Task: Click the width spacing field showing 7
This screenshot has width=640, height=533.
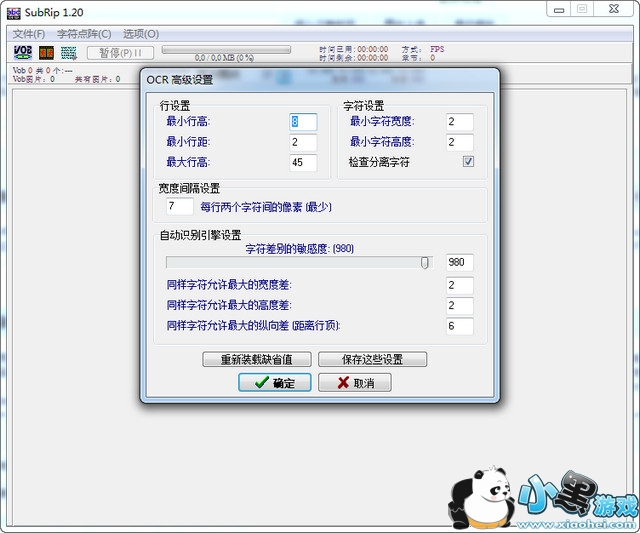Action: pyautogui.click(x=180, y=207)
